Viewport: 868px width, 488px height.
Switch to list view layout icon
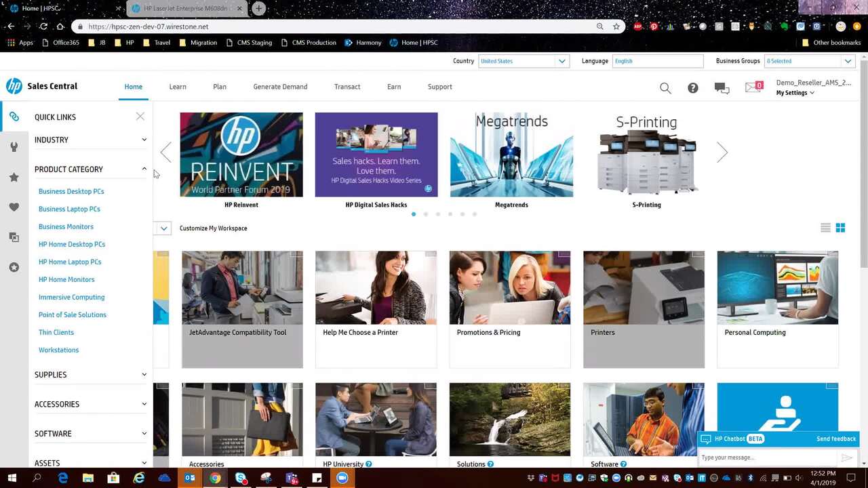point(825,228)
